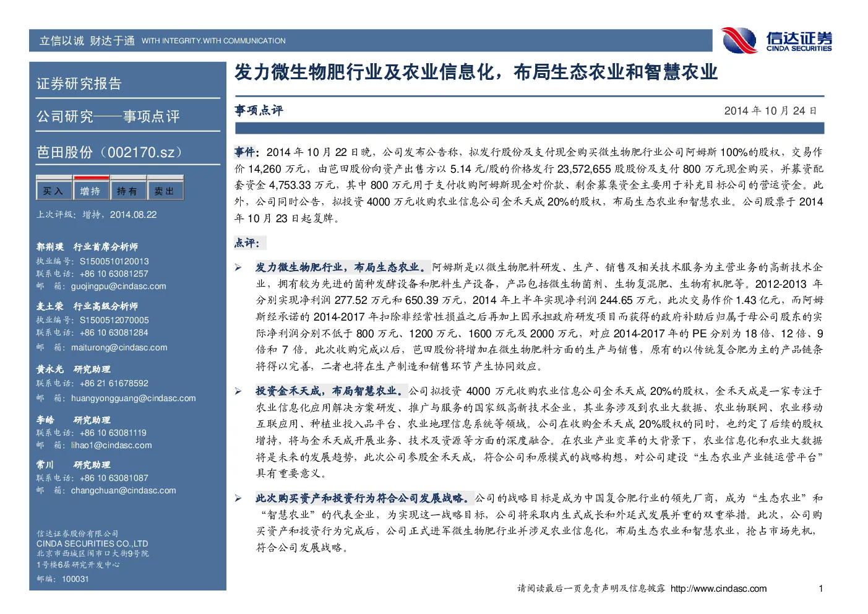
Task: Click page number 1 in the footer
Action: pos(821,589)
